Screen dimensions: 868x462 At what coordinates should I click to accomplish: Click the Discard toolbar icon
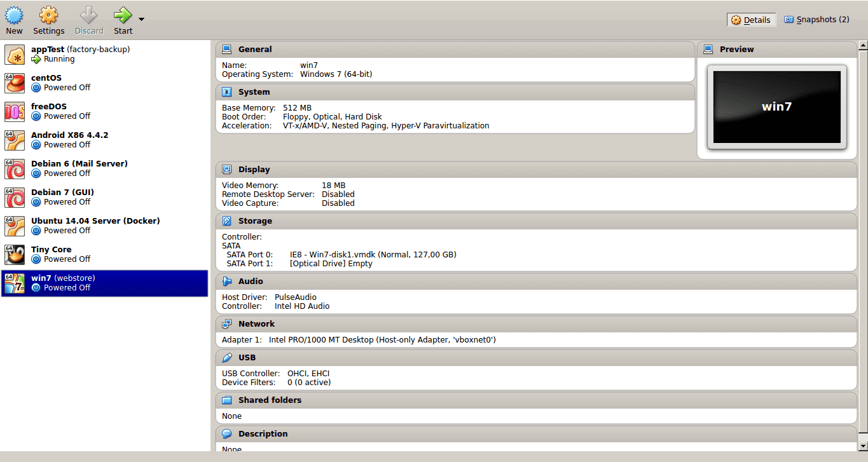89,15
